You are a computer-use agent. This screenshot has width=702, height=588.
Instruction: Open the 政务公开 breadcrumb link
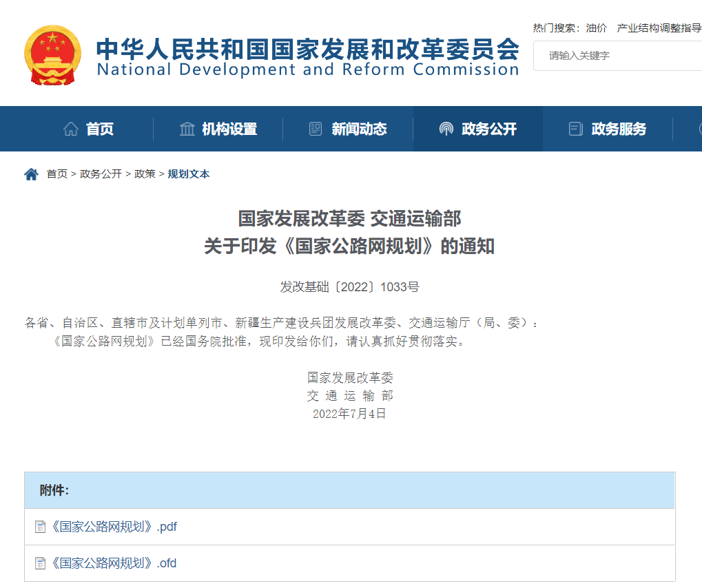click(101, 174)
